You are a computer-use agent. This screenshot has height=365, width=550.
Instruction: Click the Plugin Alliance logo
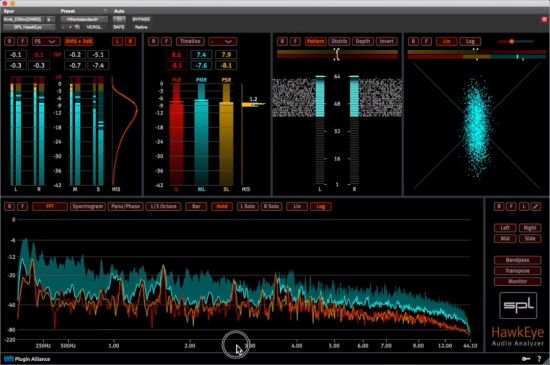pyautogui.click(x=27, y=359)
